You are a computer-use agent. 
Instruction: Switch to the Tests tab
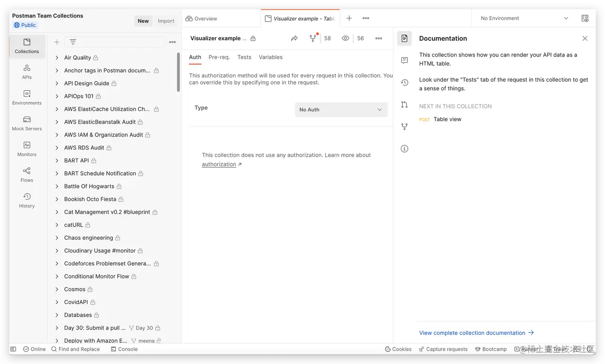244,57
